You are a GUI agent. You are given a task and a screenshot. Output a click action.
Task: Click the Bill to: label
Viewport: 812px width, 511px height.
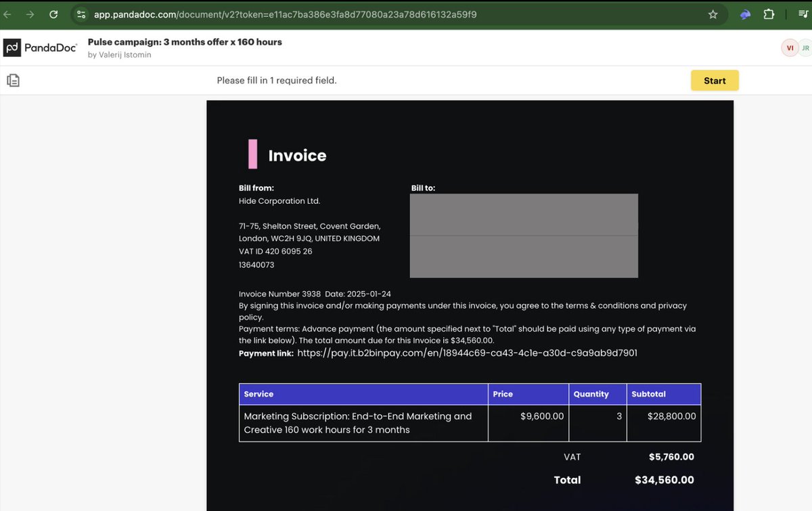coord(423,188)
